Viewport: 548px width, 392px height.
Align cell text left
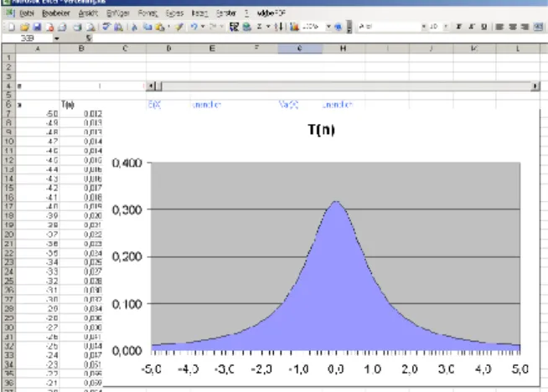tap(499, 27)
